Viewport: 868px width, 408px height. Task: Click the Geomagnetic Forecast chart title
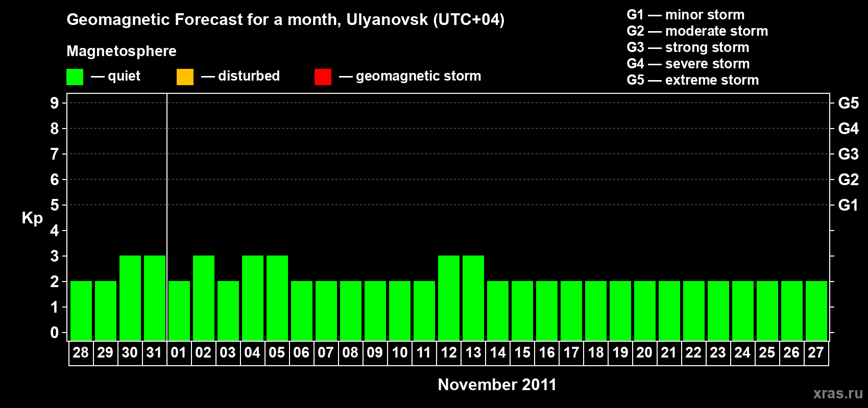[x=285, y=20]
